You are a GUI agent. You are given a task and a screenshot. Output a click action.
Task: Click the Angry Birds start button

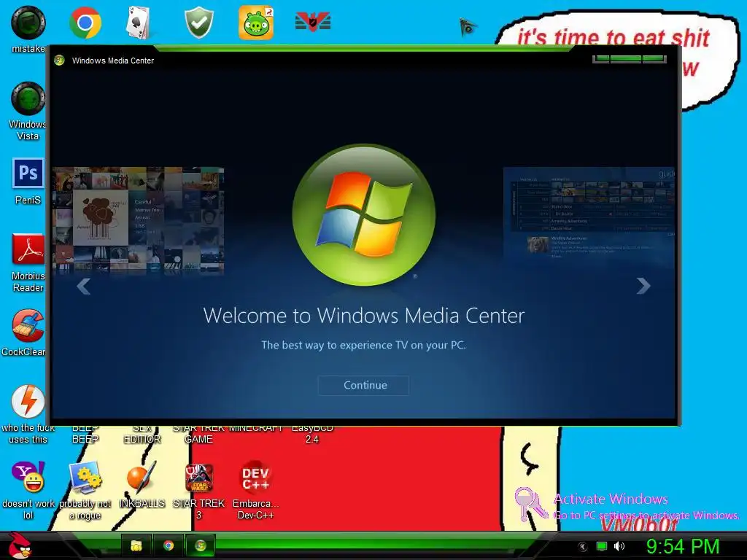(20, 545)
